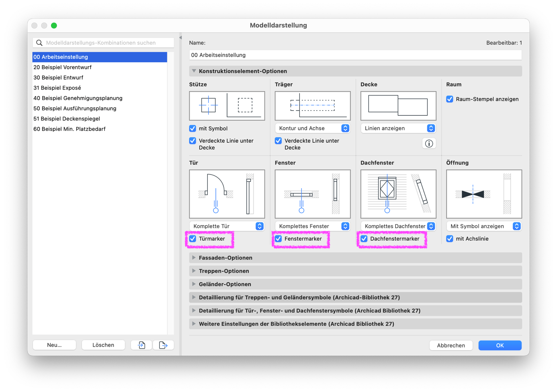Click the Name text field
The width and height of the screenshot is (557, 392).
pyautogui.click(x=355, y=55)
